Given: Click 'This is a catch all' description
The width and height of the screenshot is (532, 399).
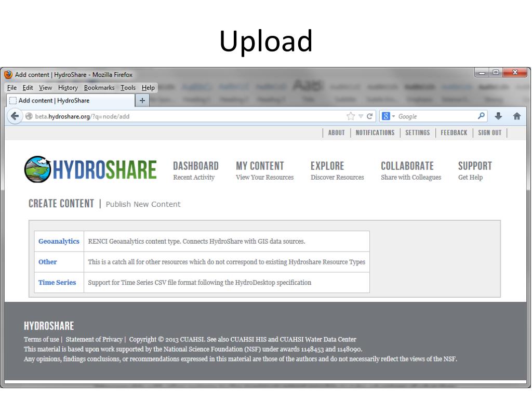Looking at the screenshot, I should point(227,262).
